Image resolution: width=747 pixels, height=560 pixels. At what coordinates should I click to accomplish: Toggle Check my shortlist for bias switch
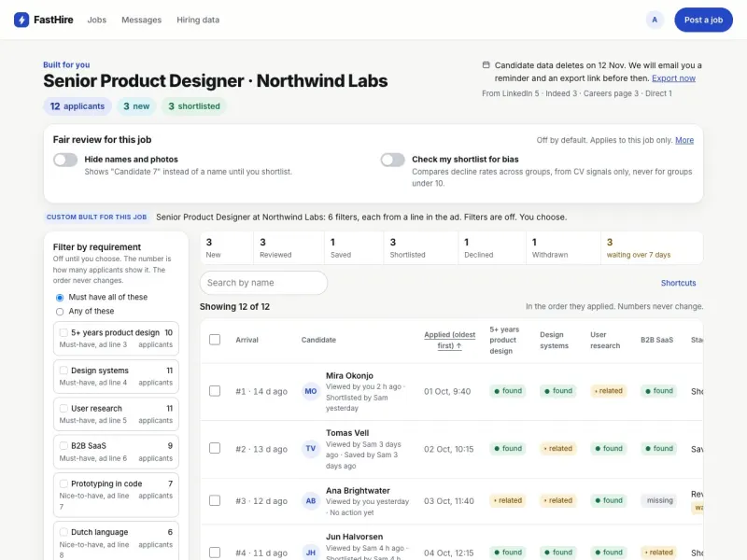[x=392, y=160]
